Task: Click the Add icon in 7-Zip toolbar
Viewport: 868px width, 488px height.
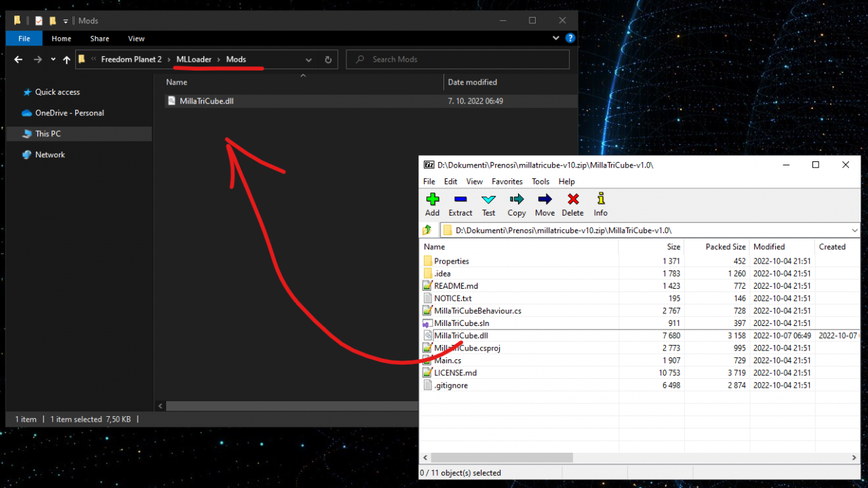Action: pos(432,204)
